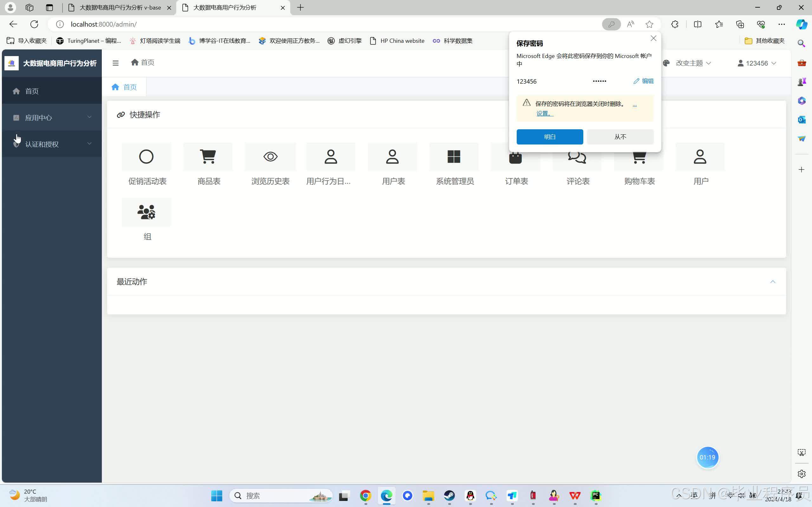
Task: Click the hamburger menu collapse icon
Action: pyautogui.click(x=115, y=63)
